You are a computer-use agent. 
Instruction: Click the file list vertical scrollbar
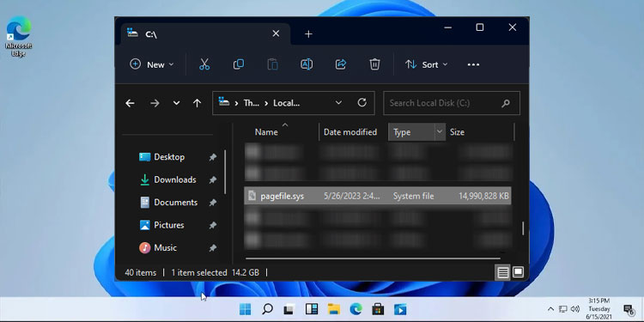click(x=523, y=228)
